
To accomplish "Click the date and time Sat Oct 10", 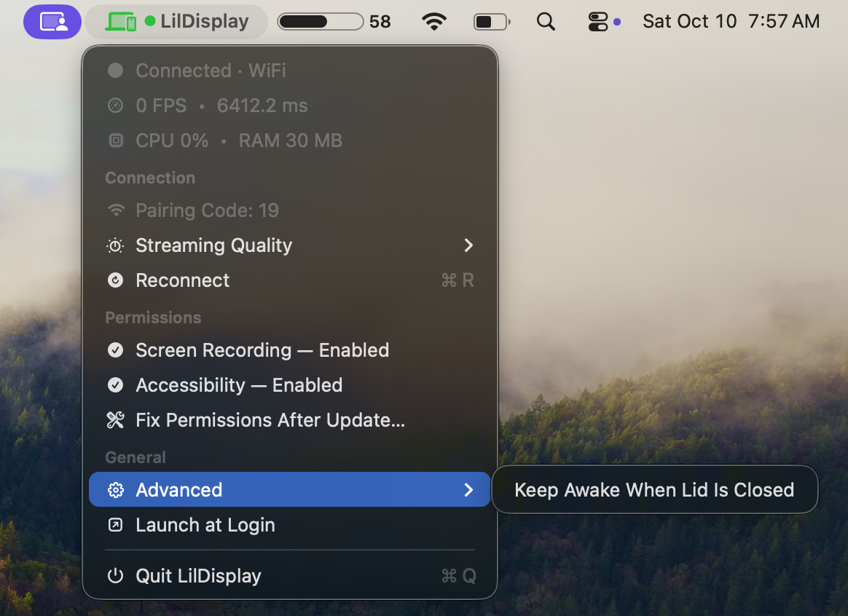I will (x=731, y=22).
